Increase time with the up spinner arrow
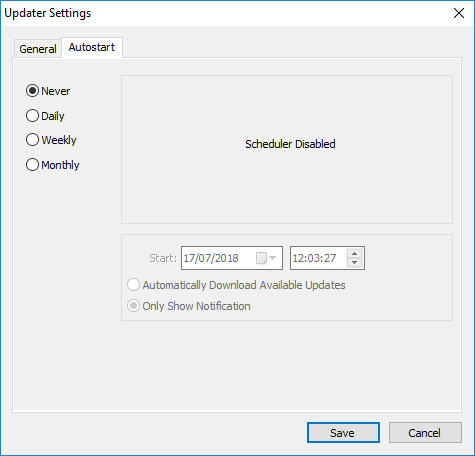The width and height of the screenshot is (475, 456). (x=355, y=254)
